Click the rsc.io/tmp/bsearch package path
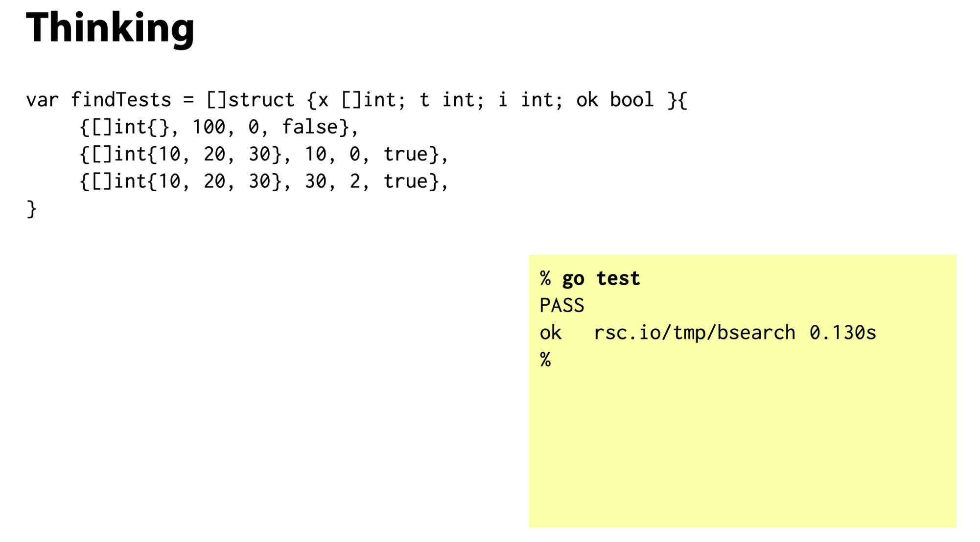Screen dimensions: 980x542 [694, 333]
